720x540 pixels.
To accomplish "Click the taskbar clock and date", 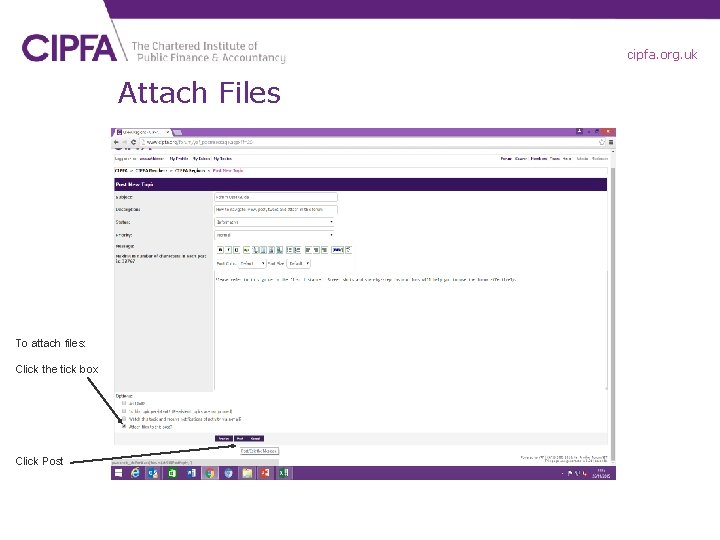I will 601,473.
